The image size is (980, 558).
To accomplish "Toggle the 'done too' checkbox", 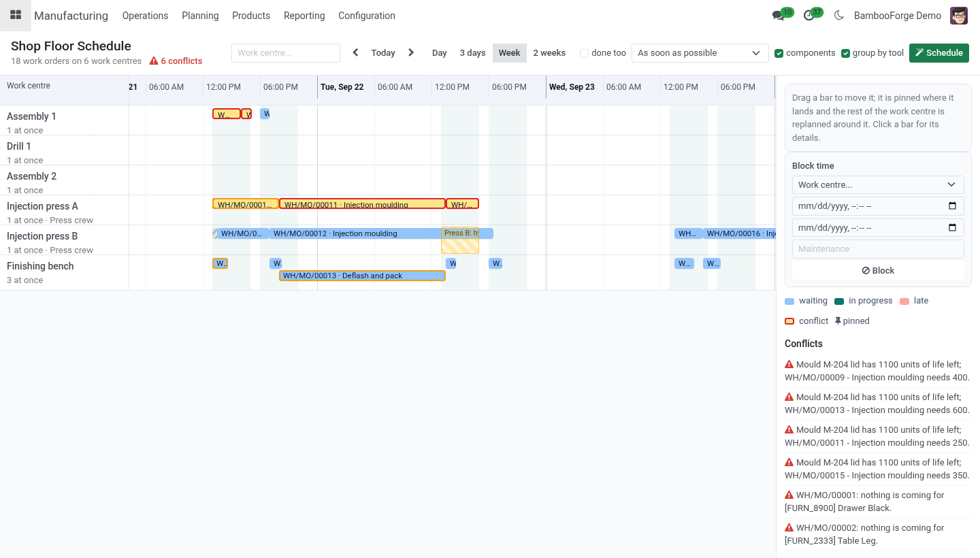I will [x=584, y=53].
